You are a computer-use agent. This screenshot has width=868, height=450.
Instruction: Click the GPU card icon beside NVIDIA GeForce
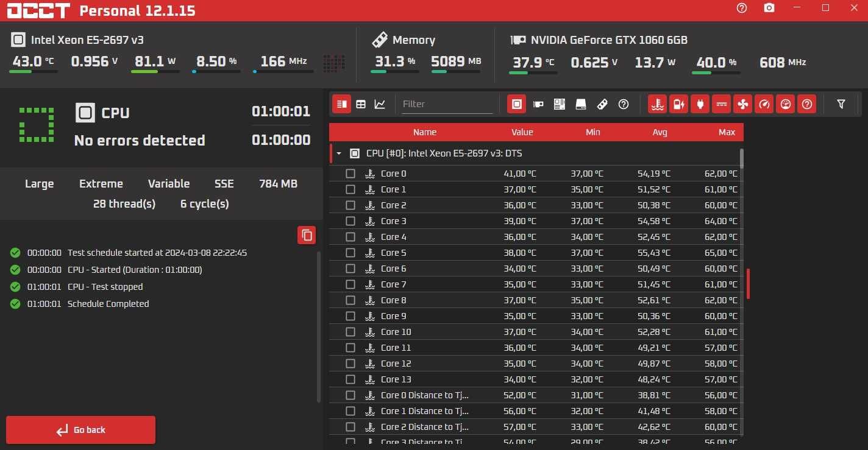coord(518,40)
